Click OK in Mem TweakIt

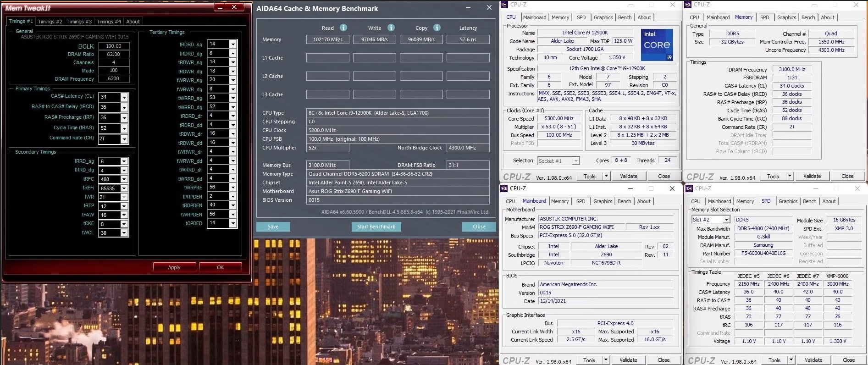click(220, 267)
